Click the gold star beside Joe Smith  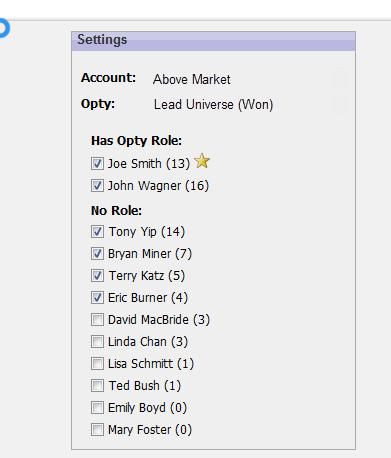tap(202, 161)
